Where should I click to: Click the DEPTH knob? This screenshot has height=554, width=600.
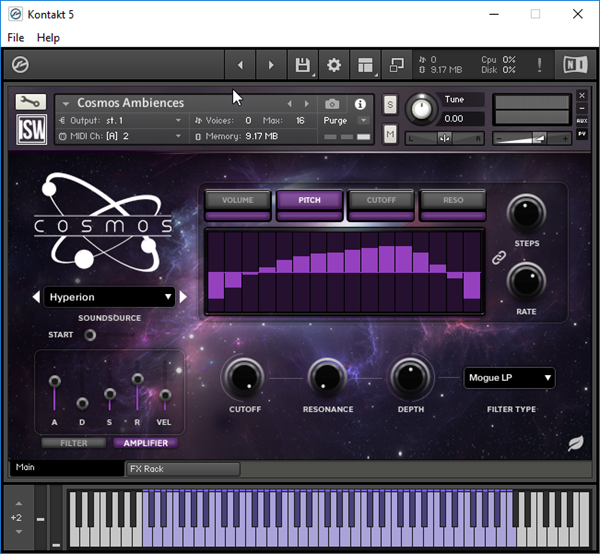[411, 377]
